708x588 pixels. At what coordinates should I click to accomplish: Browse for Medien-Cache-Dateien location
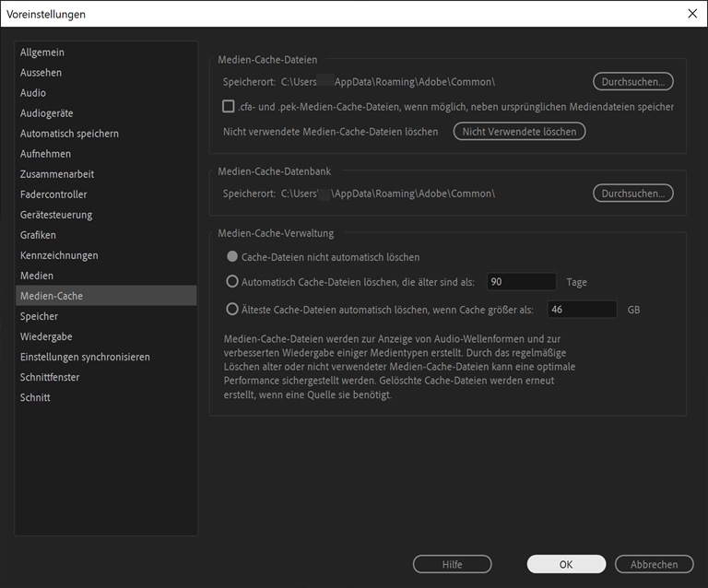coord(633,82)
